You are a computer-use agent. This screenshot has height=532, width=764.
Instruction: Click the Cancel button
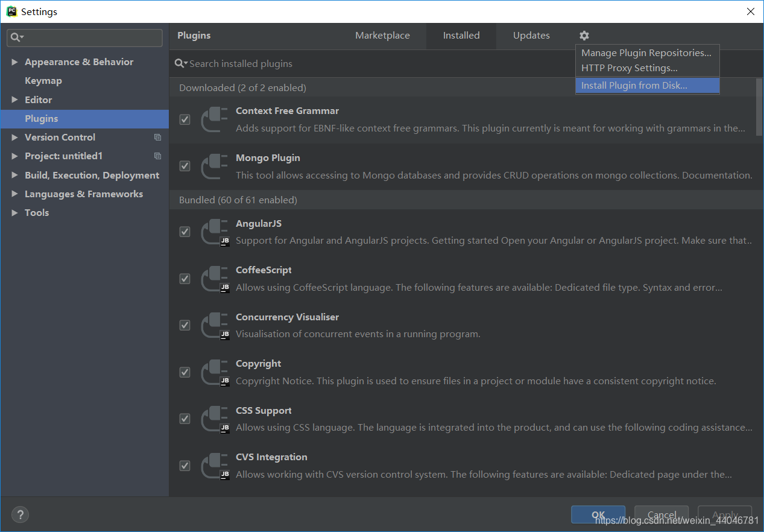pos(661,515)
